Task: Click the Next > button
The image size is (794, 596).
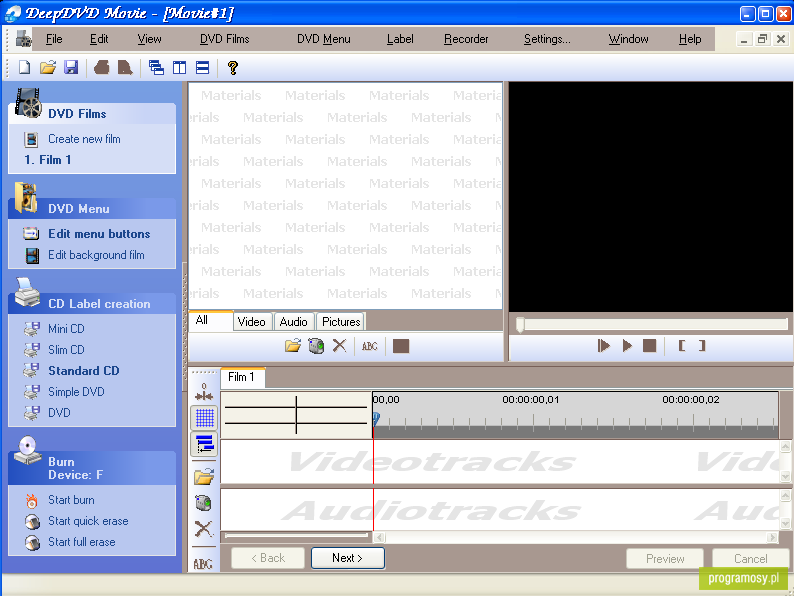Action: pos(347,558)
